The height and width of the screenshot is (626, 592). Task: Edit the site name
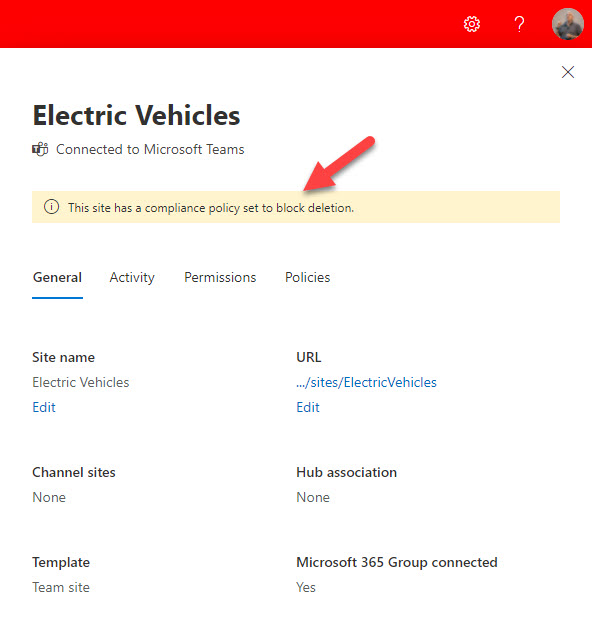point(44,407)
